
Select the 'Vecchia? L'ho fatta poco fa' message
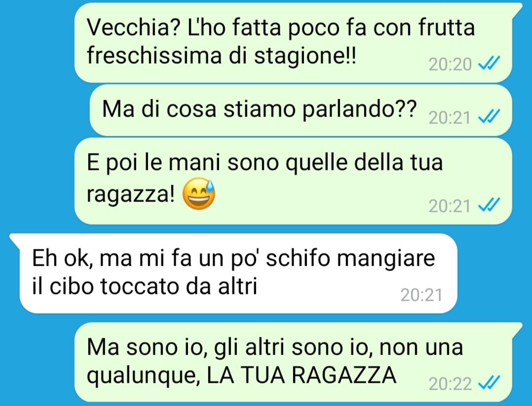point(293,42)
